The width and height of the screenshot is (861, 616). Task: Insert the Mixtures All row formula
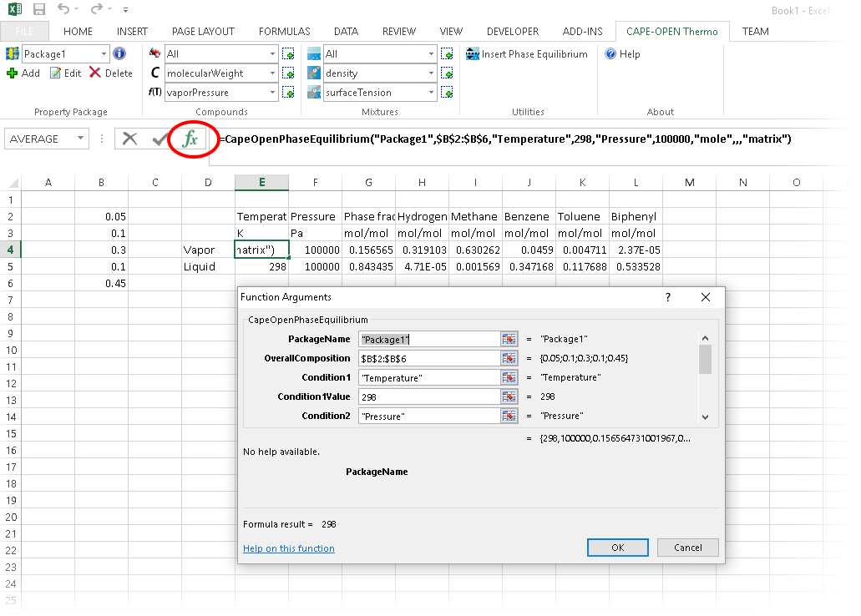[x=447, y=53]
